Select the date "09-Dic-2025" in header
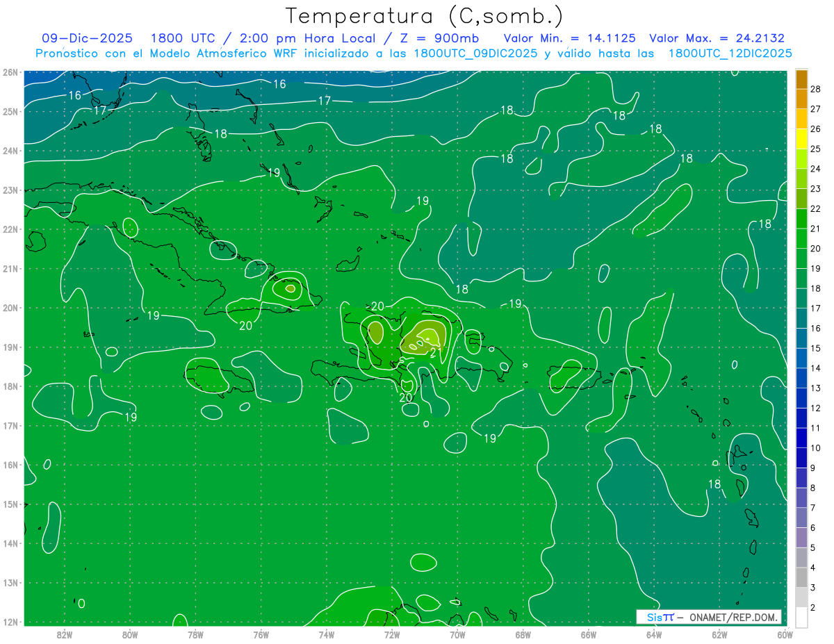The image size is (834, 644). (87, 38)
